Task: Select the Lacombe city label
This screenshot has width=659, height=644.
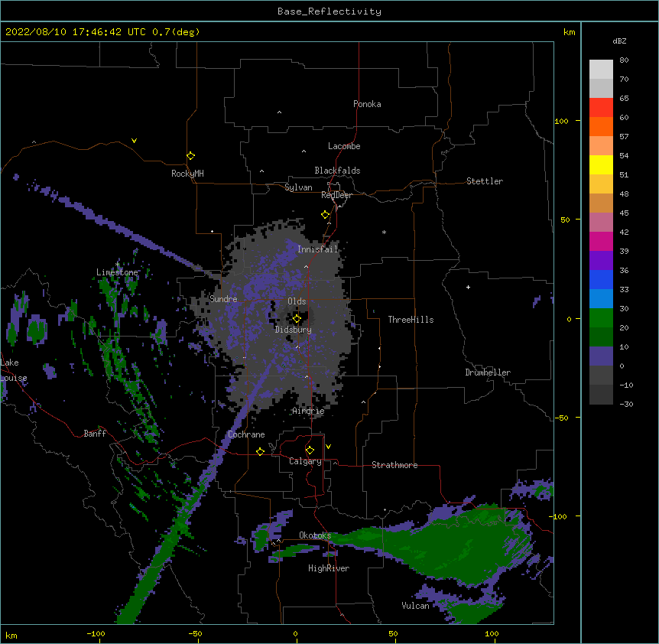Action: click(x=344, y=146)
